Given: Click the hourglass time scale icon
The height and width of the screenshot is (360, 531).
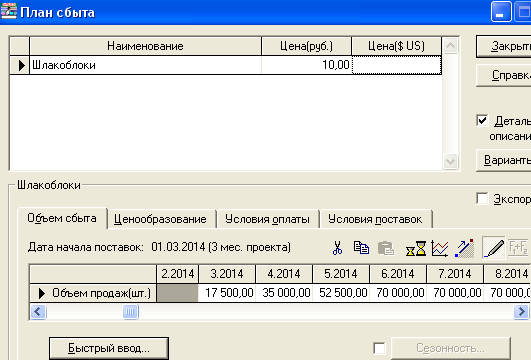Looking at the screenshot, I should pyautogui.click(x=416, y=248).
